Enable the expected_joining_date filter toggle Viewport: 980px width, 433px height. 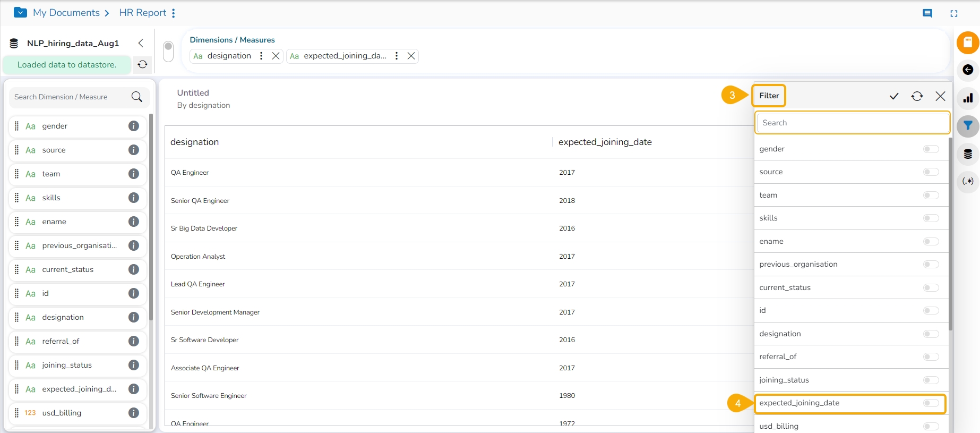(x=931, y=403)
